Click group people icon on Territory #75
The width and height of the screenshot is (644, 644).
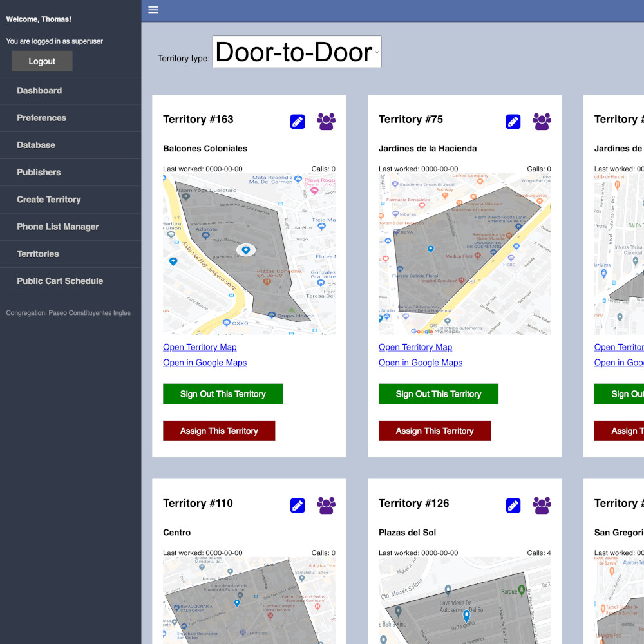point(542,121)
